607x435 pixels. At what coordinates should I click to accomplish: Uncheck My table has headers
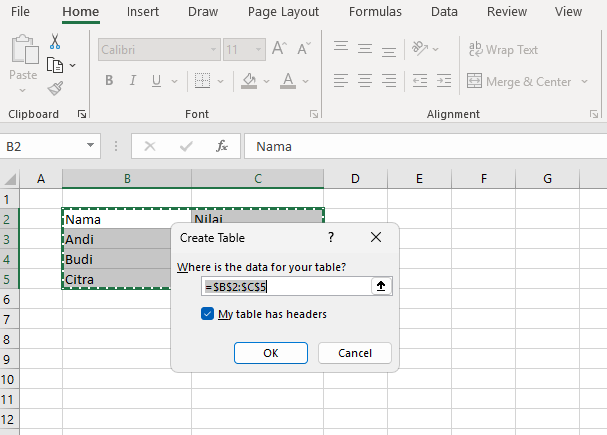pos(208,314)
